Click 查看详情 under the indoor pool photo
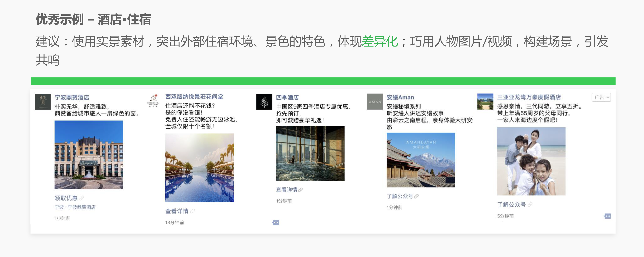 [287, 190]
